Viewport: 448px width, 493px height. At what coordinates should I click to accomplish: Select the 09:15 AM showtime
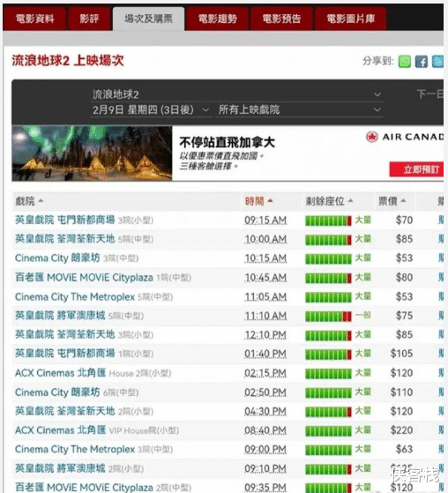265,220
